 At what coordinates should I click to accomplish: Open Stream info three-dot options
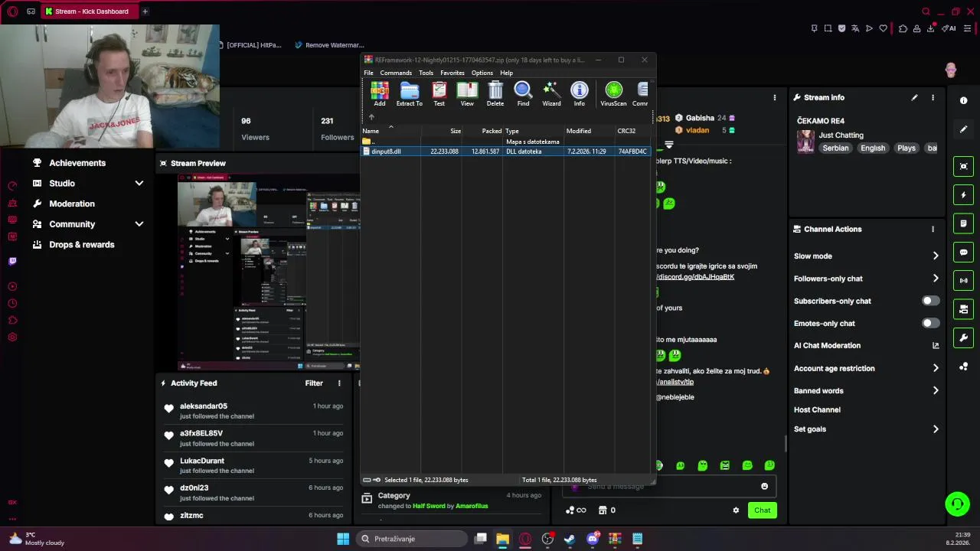933,97
